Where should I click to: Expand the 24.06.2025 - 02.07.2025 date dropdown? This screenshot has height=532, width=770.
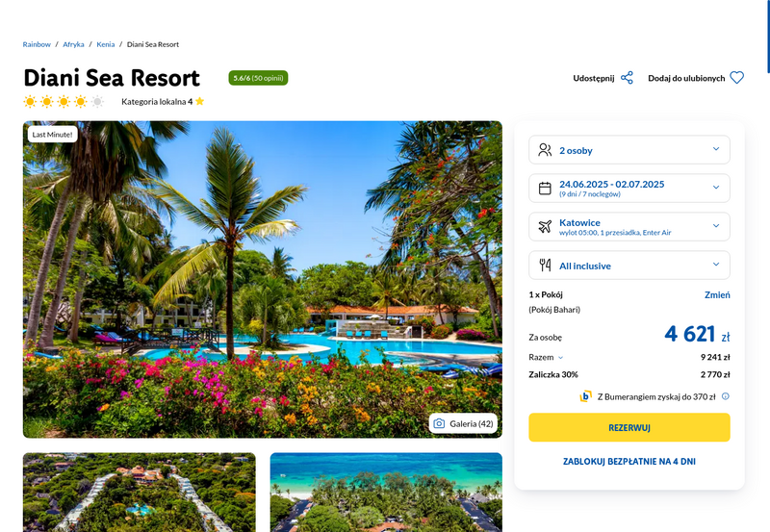tap(629, 188)
